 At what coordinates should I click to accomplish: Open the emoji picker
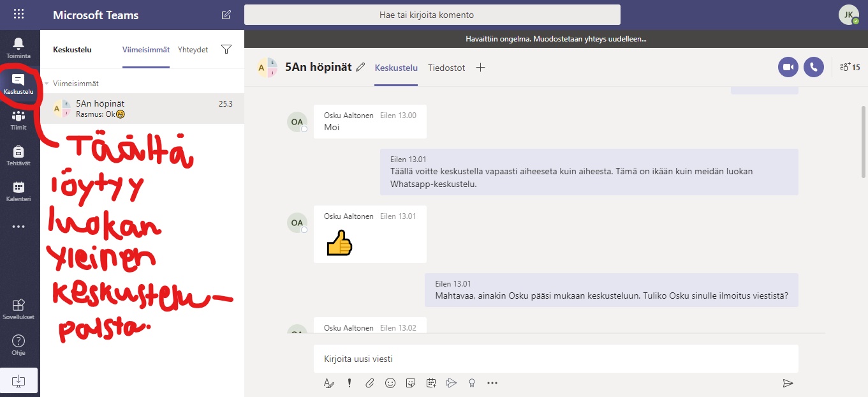[x=390, y=383]
